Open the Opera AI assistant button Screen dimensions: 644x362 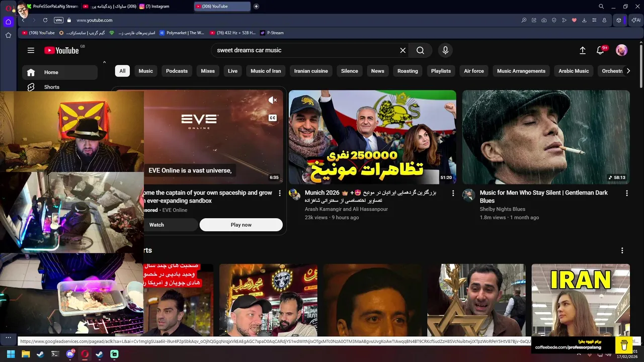636,20
